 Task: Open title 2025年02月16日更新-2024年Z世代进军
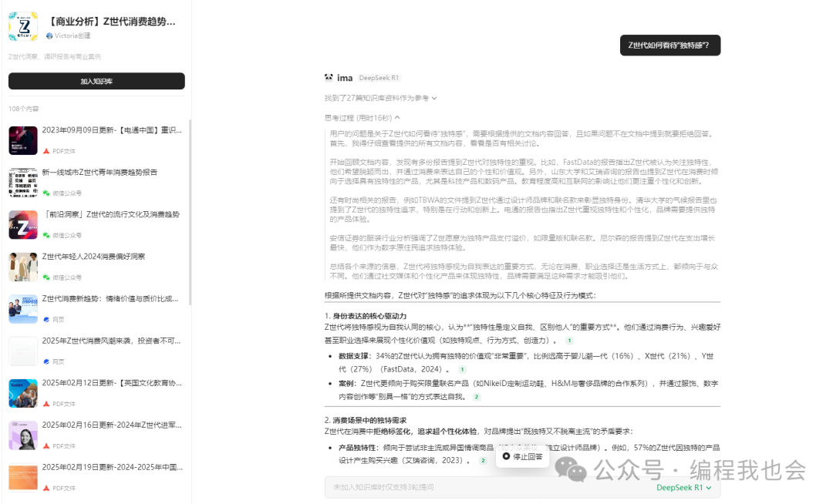112,425
